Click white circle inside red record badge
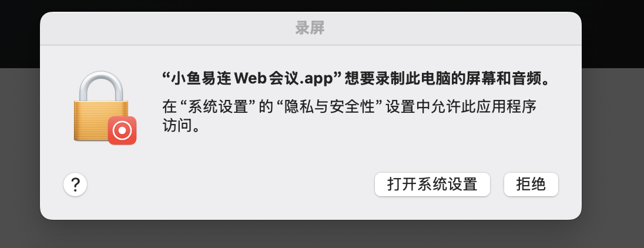This screenshot has height=248, width=644. tap(122, 130)
